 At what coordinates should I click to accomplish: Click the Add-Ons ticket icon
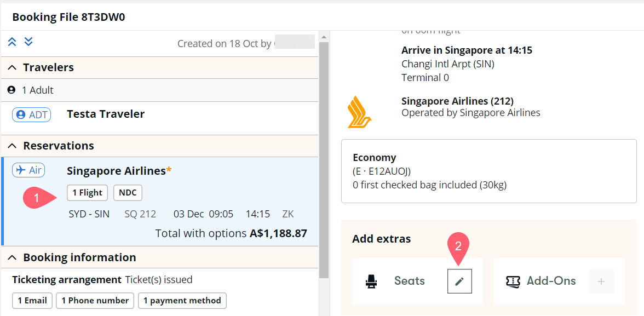[x=513, y=281]
